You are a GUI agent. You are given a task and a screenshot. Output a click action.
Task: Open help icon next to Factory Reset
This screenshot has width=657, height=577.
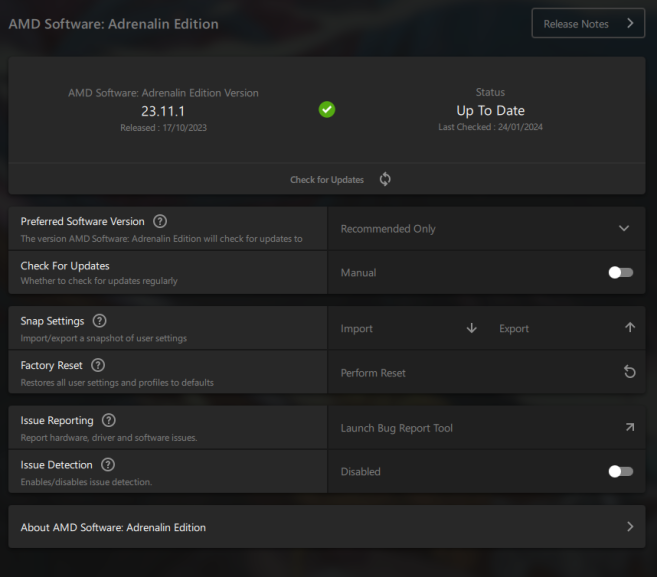(98, 365)
